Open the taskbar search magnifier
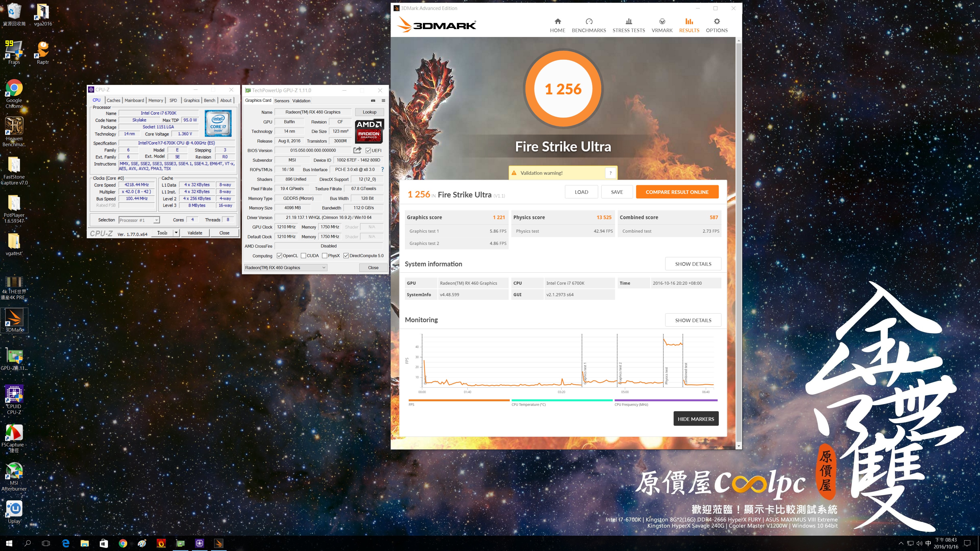 coord(27,543)
